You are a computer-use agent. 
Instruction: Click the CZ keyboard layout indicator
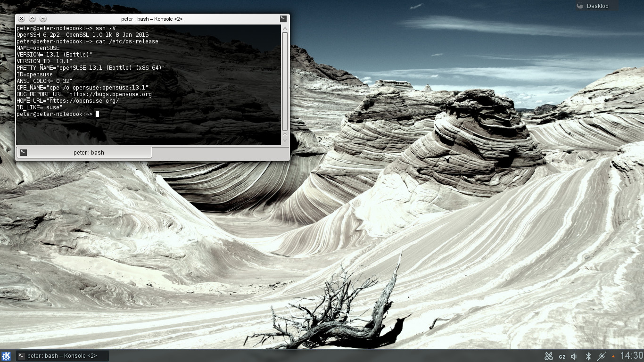click(562, 356)
